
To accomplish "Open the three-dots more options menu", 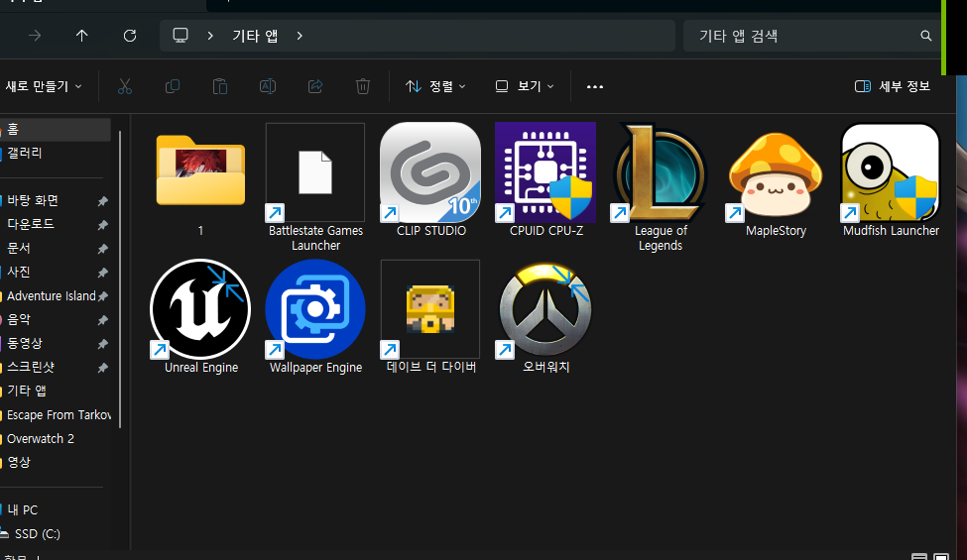I will [x=595, y=86].
